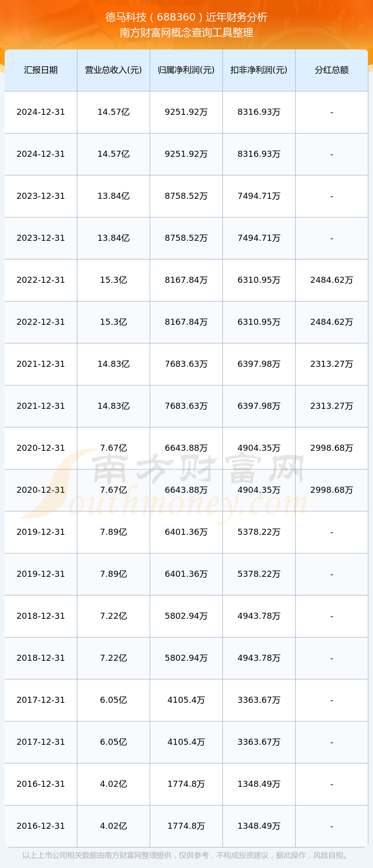
Task: Select the 归属净利润(元) column header
Action: [x=186, y=70]
